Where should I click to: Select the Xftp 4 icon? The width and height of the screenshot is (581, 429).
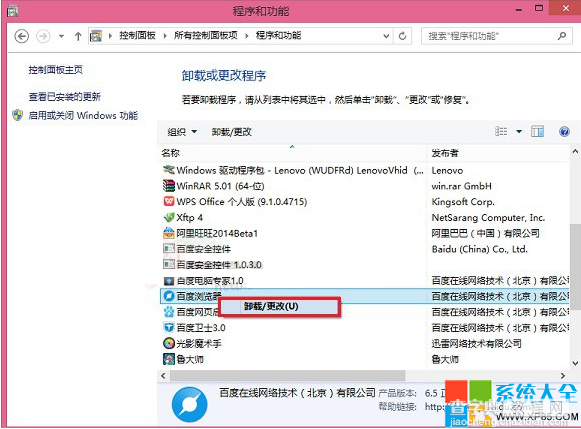tap(169, 217)
